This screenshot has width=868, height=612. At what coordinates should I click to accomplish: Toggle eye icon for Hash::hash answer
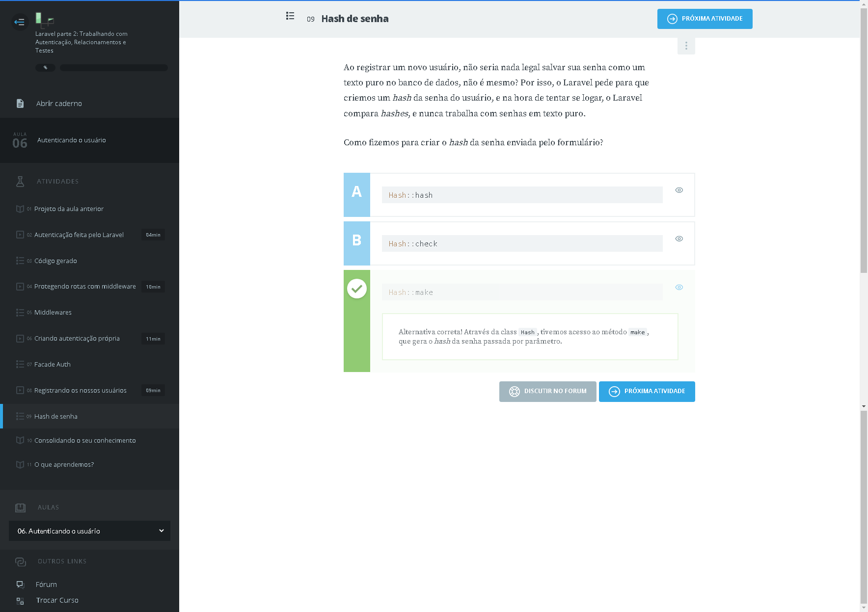point(679,190)
